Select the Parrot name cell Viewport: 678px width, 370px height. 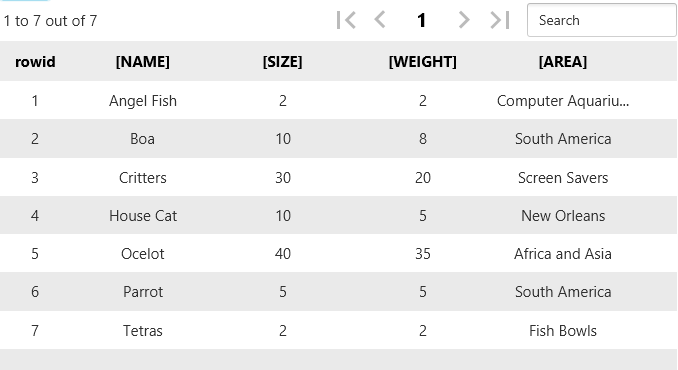pyautogui.click(x=143, y=292)
